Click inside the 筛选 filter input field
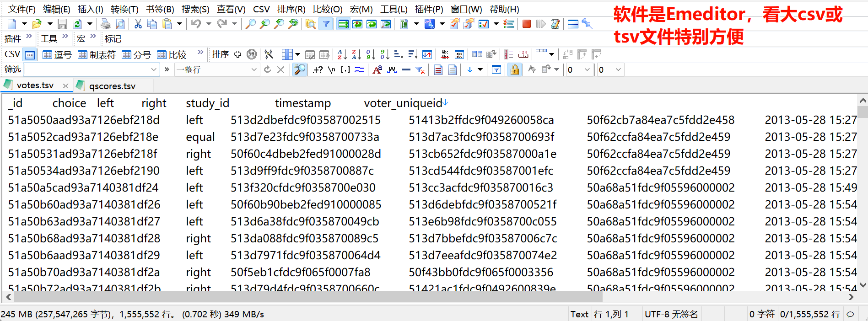The image size is (868, 321). (87, 70)
